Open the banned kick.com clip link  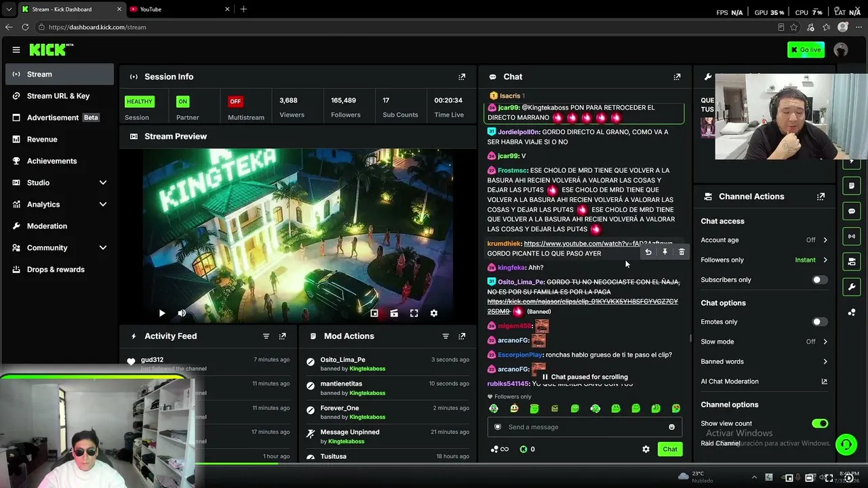tap(583, 306)
